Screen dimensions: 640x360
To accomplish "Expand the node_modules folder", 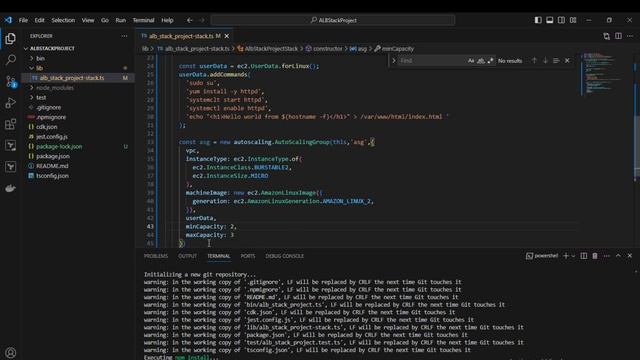I will tap(55, 88).
